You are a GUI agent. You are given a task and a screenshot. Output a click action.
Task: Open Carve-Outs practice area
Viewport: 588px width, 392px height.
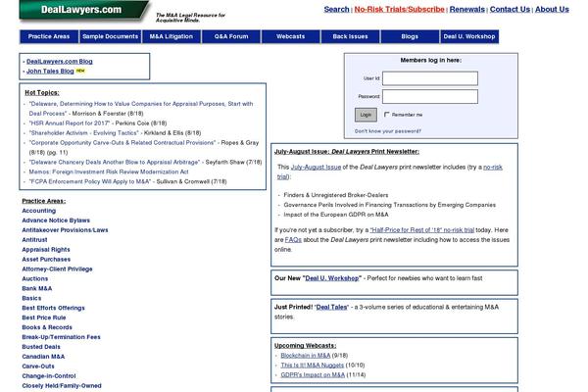[38, 367]
